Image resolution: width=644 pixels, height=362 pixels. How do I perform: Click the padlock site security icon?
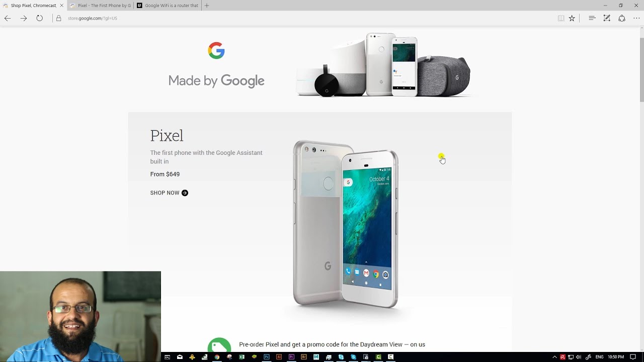[x=58, y=18]
